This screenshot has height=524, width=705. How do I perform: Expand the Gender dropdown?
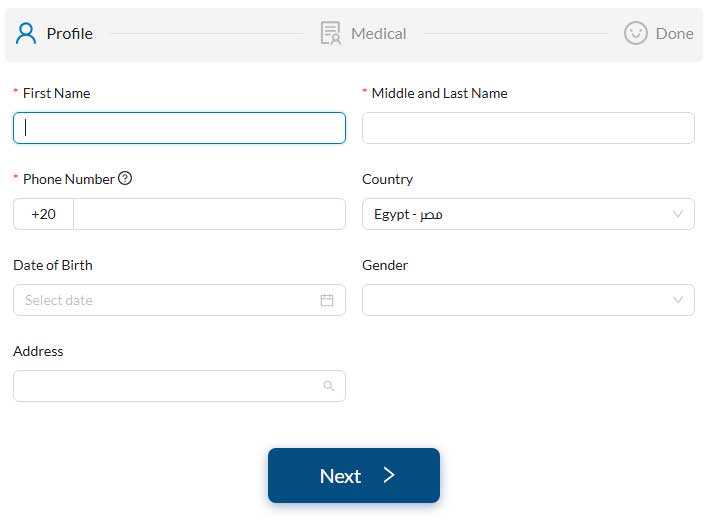(527, 300)
